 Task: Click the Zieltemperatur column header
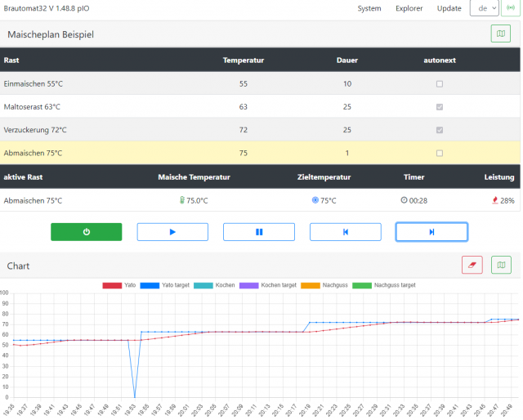tap(324, 177)
